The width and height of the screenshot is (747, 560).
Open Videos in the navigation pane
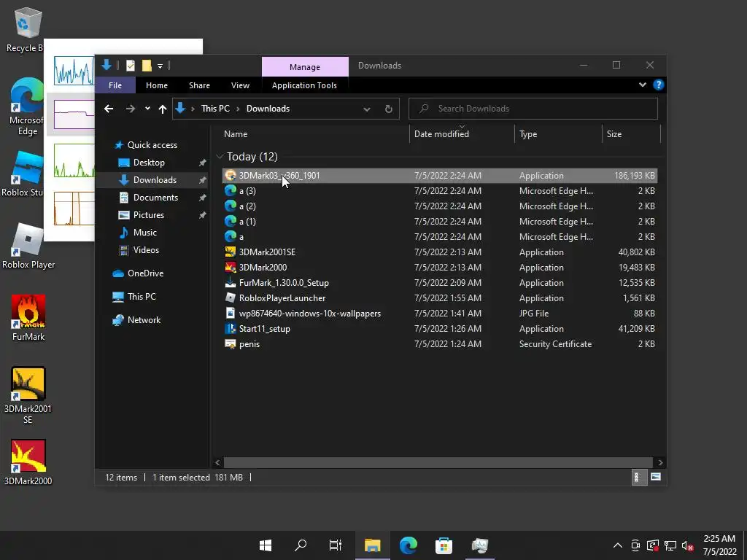click(146, 250)
